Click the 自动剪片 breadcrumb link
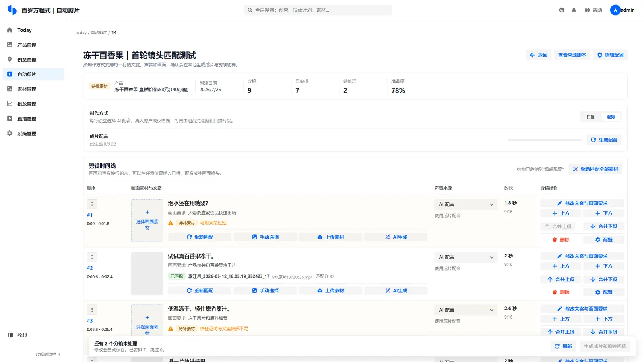This screenshot has width=644, height=362. point(99,33)
